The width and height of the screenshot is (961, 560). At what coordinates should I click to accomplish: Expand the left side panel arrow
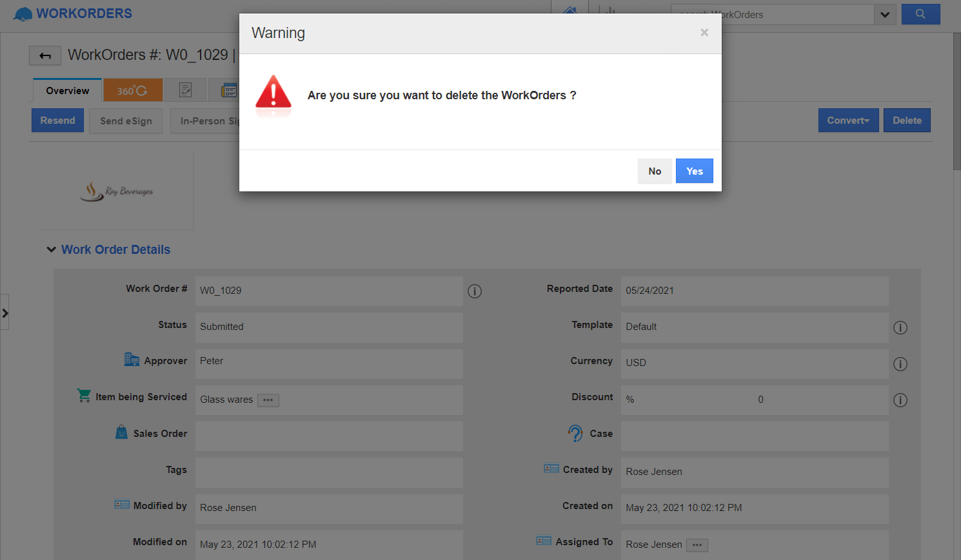[6, 312]
